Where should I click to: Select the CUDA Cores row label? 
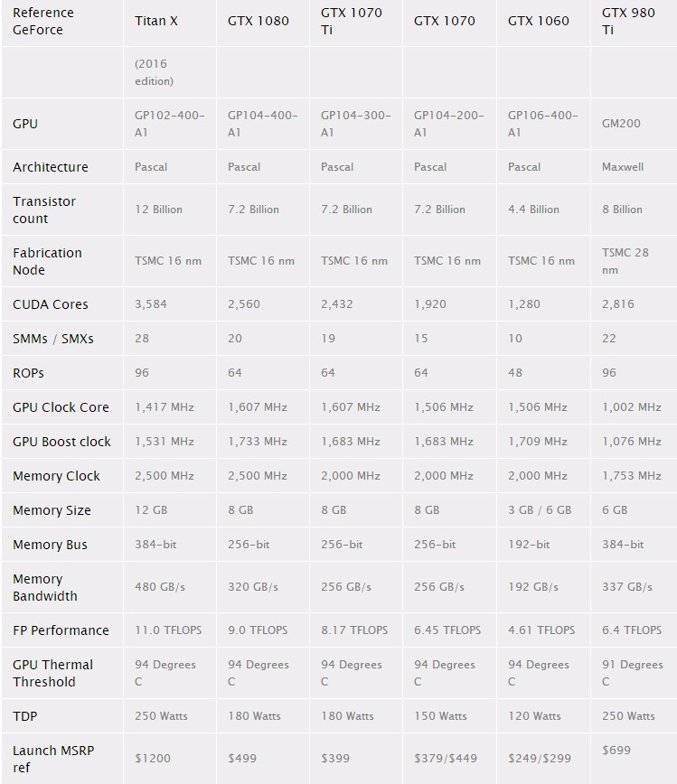coord(51,304)
